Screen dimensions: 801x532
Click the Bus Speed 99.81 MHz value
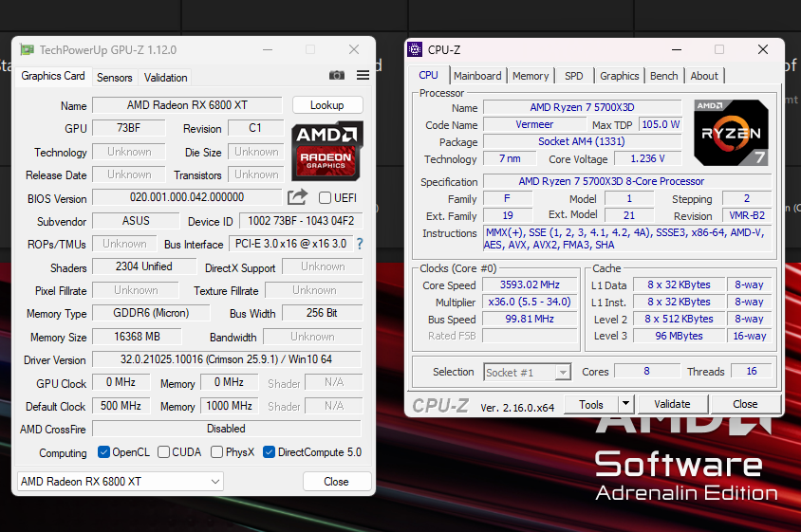coord(530,319)
